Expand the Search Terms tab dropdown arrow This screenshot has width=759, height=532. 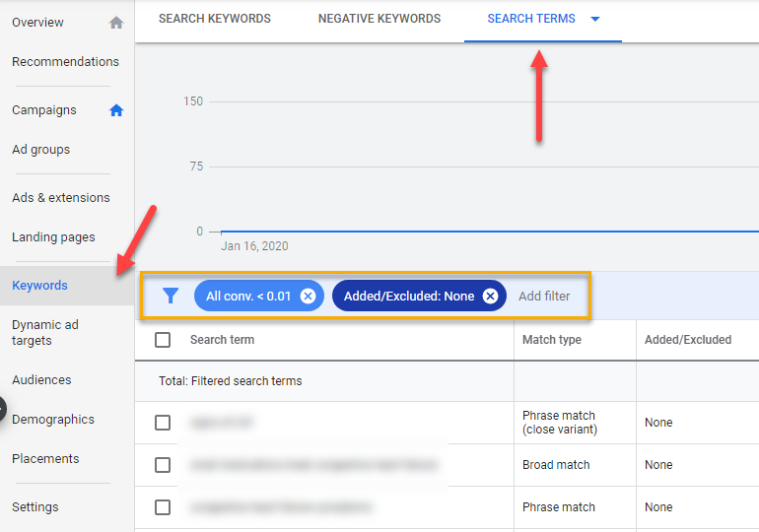point(594,19)
